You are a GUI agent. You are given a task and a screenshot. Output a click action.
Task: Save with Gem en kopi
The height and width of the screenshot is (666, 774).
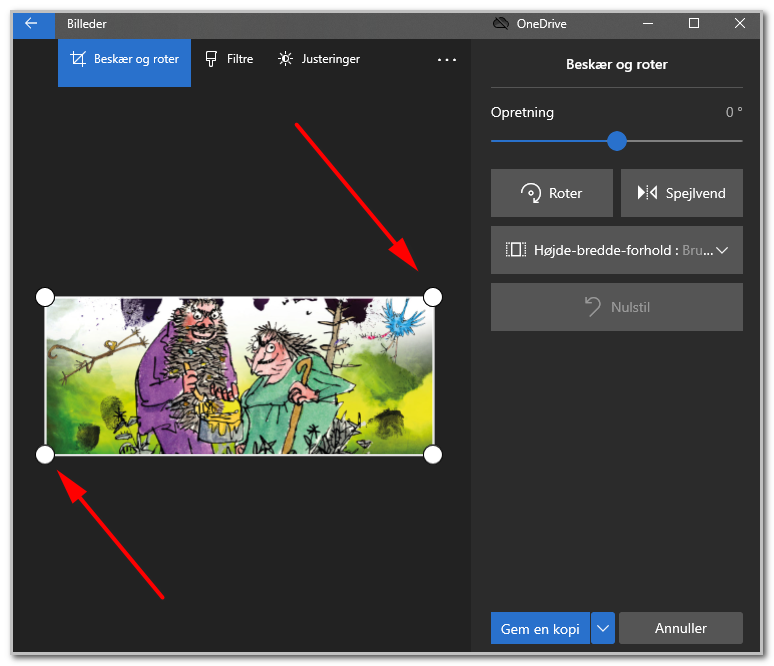tap(540, 628)
